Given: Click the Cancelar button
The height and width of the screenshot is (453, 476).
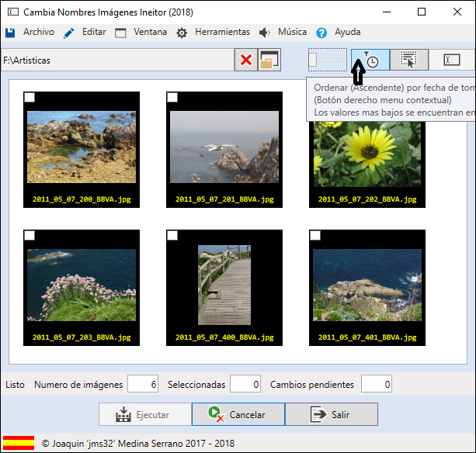Looking at the screenshot, I should (x=238, y=414).
